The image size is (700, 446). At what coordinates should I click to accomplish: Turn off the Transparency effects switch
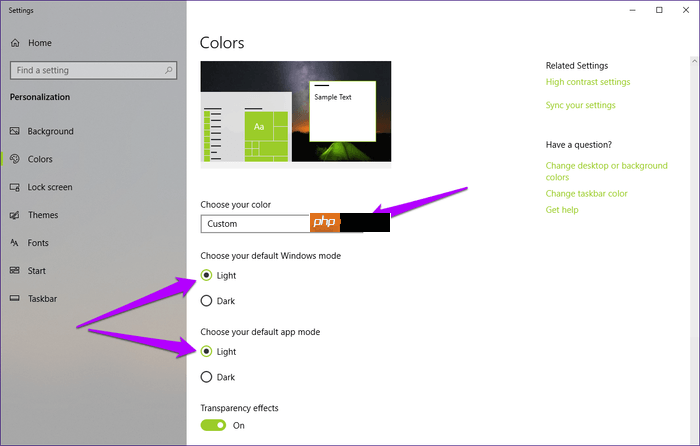point(213,425)
